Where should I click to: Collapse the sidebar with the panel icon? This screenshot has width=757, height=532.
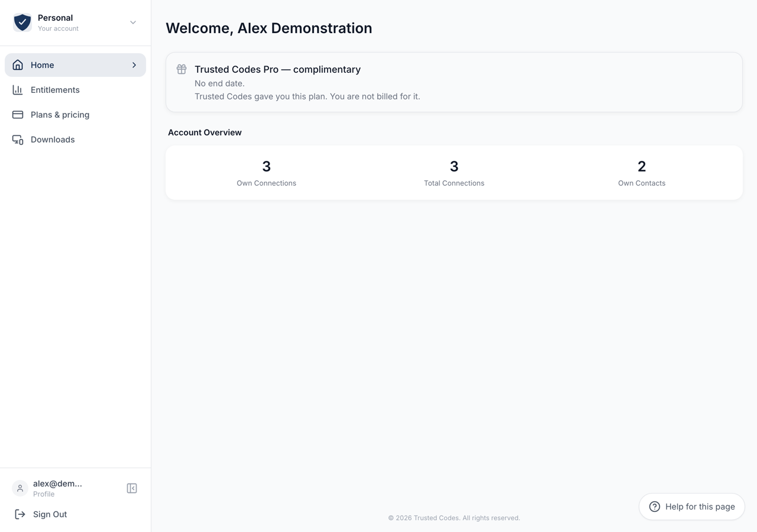tap(132, 488)
